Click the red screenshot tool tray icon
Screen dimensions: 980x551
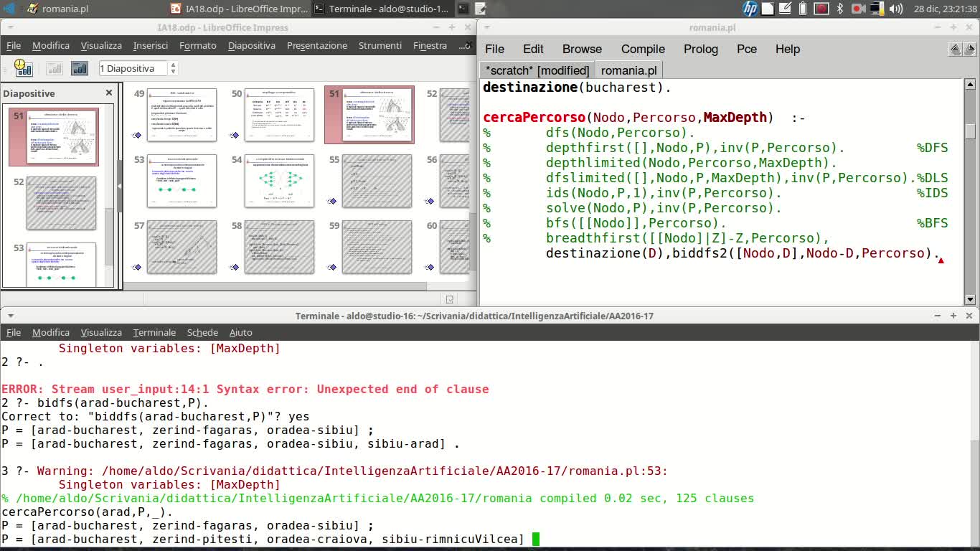(x=821, y=9)
